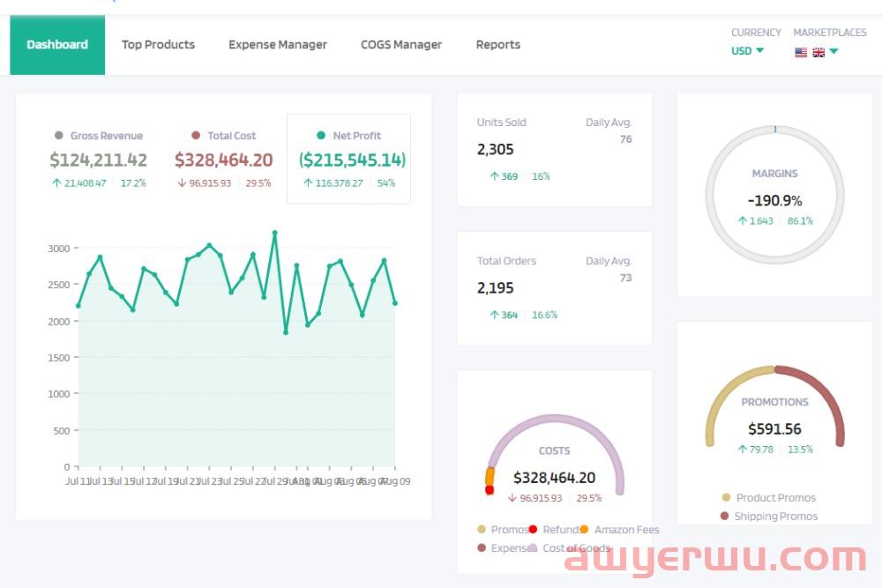Toggle the Gross Revenue chart series
The image size is (882, 588).
pyautogui.click(x=98, y=136)
